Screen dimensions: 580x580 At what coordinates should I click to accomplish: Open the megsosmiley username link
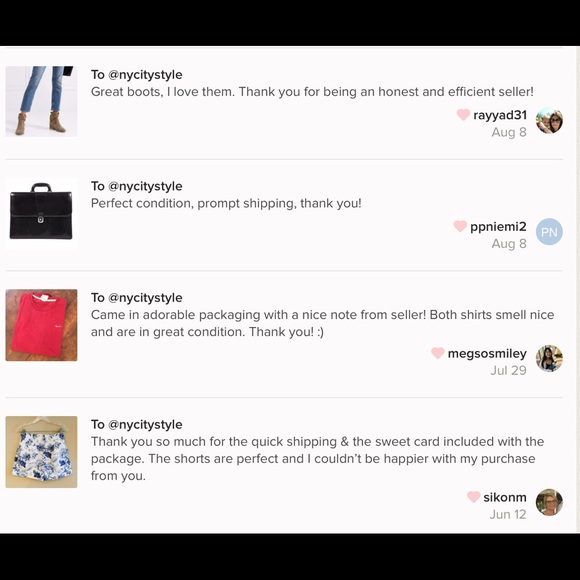tap(487, 354)
